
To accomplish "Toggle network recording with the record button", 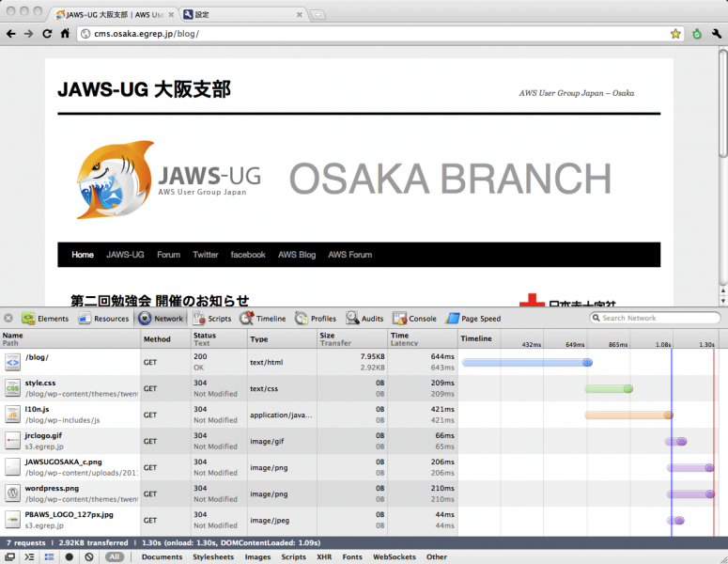I will 70,557.
